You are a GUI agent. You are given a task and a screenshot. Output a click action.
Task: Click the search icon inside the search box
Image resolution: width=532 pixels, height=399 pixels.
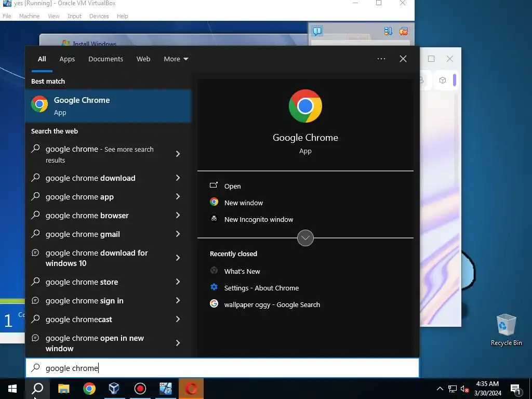[36, 368]
